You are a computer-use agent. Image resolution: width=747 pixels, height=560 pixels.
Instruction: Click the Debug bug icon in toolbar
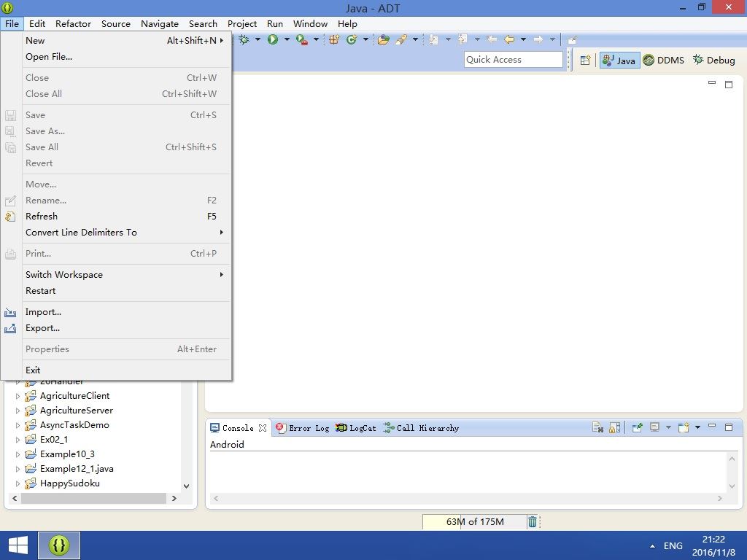click(244, 39)
